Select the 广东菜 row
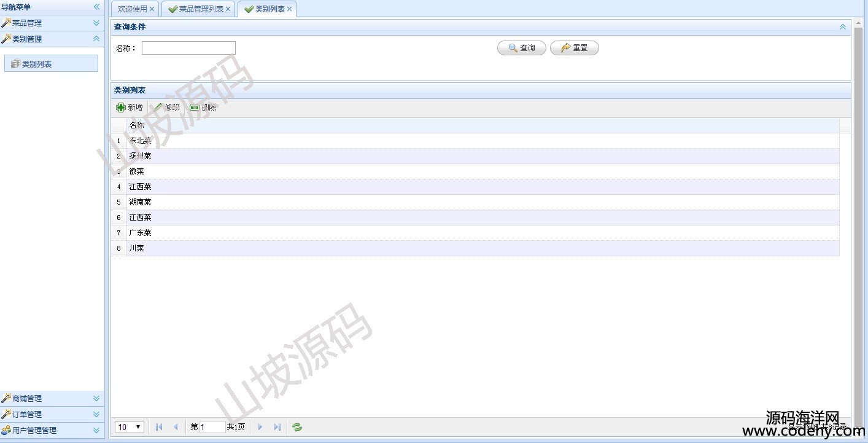868x443 pixels. 475,233
